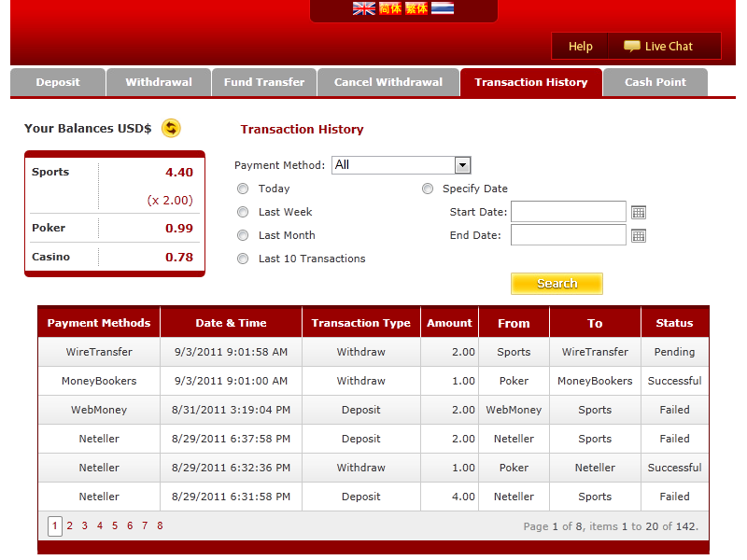Expand the Payment Method dropdown
The width and height of the screenshot is (747, 560).
[462, 165]
